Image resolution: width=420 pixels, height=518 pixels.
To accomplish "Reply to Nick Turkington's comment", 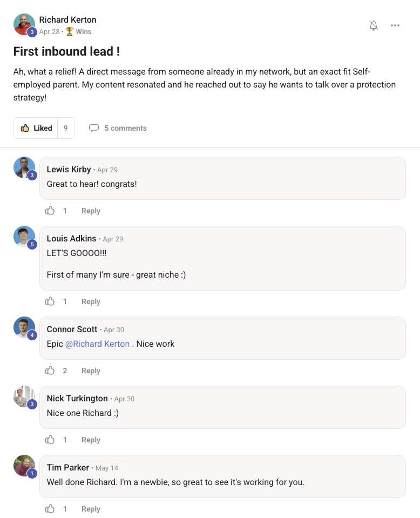I will click(x=91, y=440).
